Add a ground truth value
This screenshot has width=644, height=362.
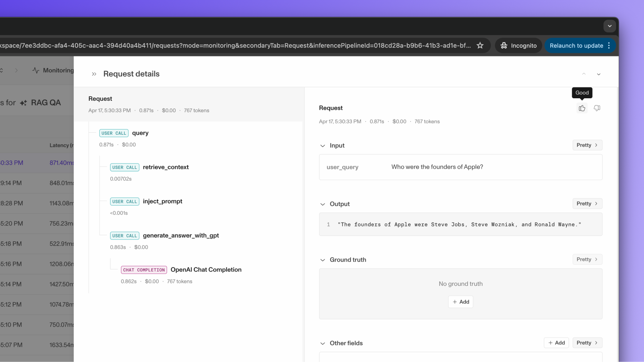(460, 302)
